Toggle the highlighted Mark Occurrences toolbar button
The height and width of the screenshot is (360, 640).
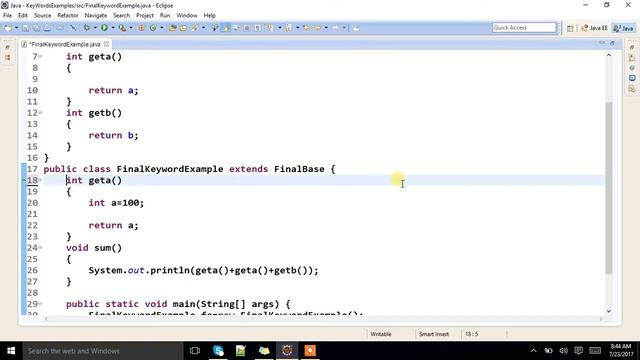[226, 28]
